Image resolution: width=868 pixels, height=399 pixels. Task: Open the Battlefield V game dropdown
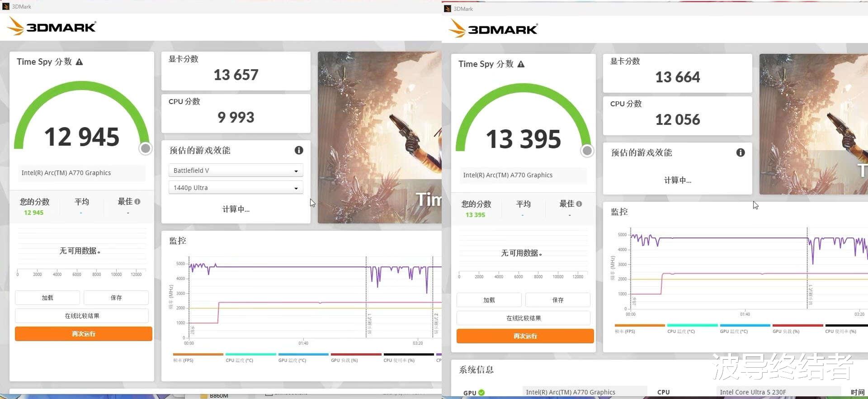click(236, 171)
